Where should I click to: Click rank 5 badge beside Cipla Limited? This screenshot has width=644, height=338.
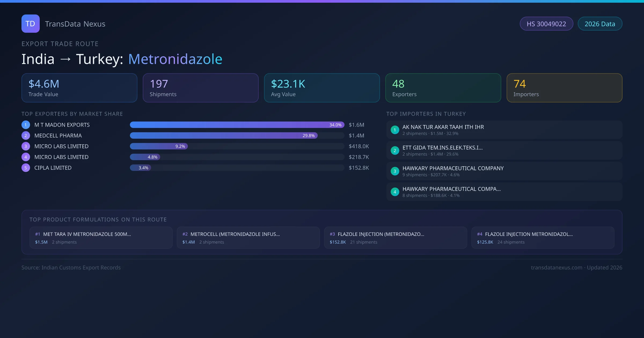coord(26,168)
